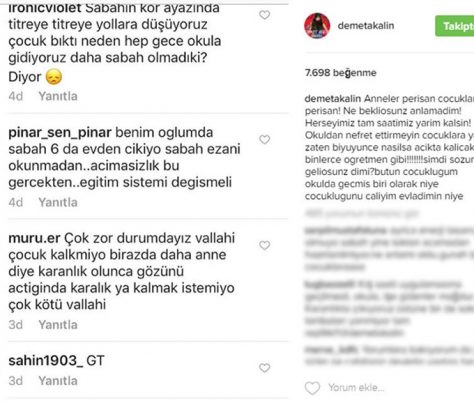Open the demetakalin username in post header
Image resolution: width=474 pixels, height=410 pixels.
tap(366, 26)
